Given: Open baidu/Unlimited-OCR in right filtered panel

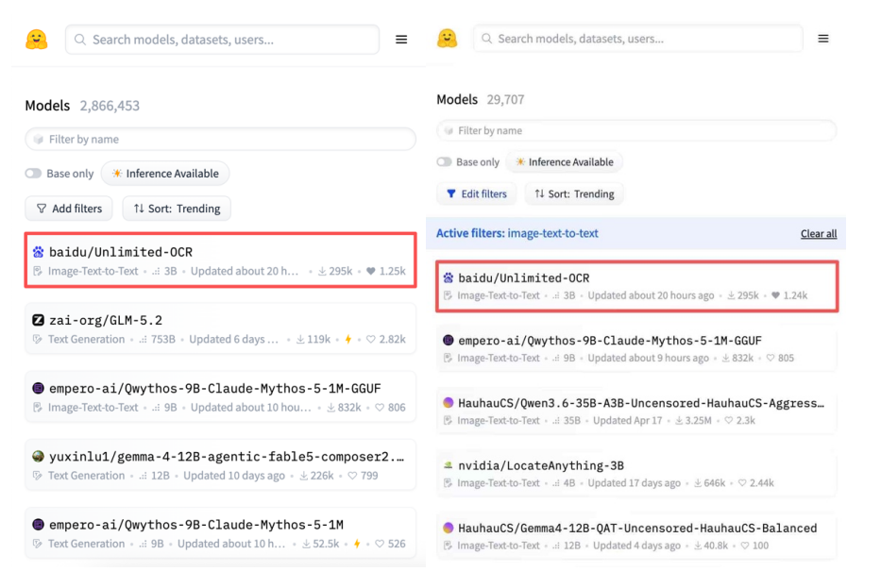Looking at the screenshot, I should point(637,286).
